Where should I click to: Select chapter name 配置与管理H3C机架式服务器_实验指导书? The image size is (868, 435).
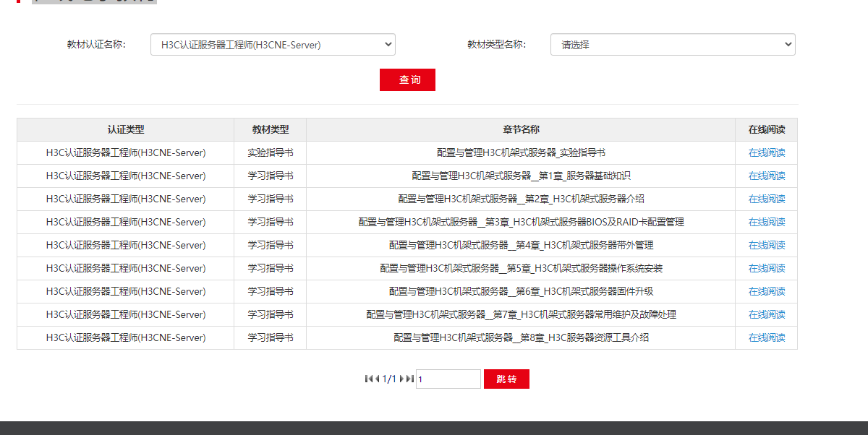(x=521, y=152)
